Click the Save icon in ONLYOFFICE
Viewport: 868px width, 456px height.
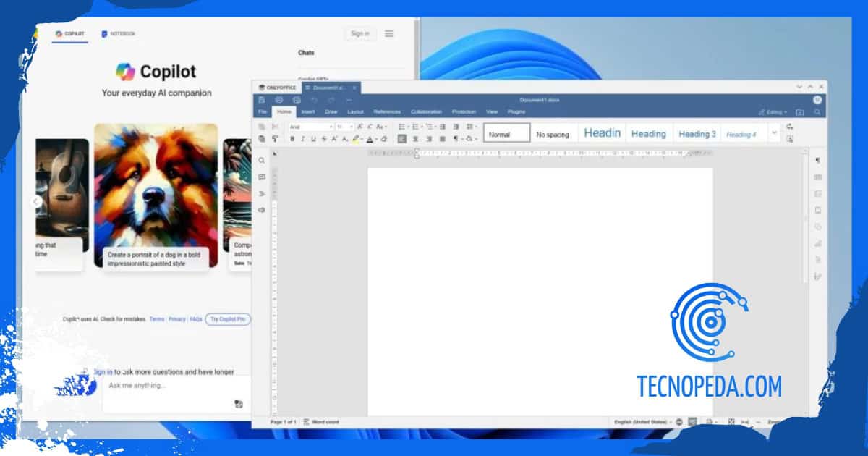[261, 100]
